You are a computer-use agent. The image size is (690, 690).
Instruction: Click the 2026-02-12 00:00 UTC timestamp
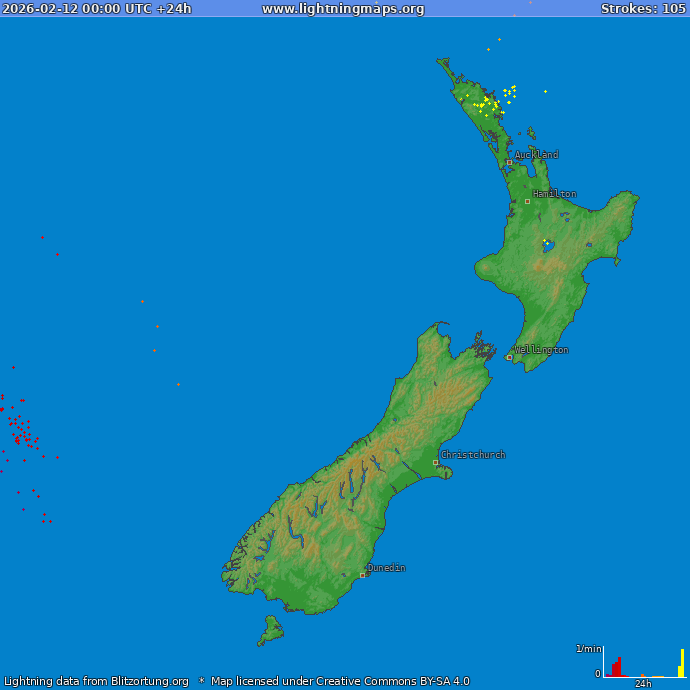coord(97,9)
